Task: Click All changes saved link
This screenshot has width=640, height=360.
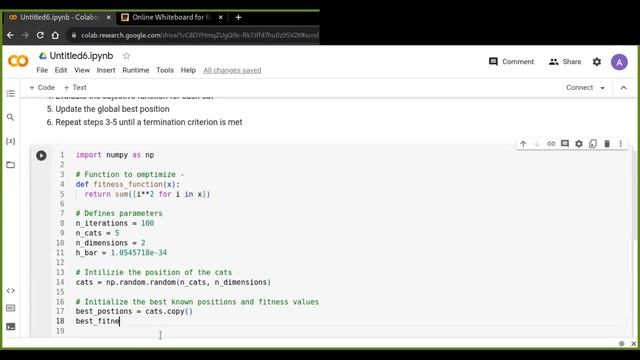Action: 232,70
